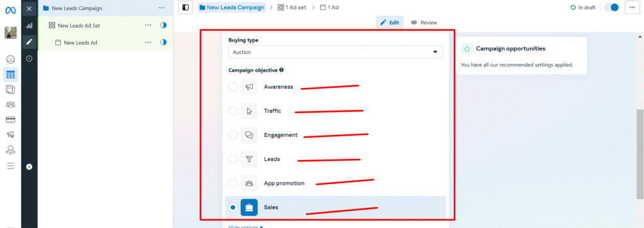The height and width of the screenshot is (228, 644).
Task: Open the Billing card icon
Action: (x=11, y=120)
